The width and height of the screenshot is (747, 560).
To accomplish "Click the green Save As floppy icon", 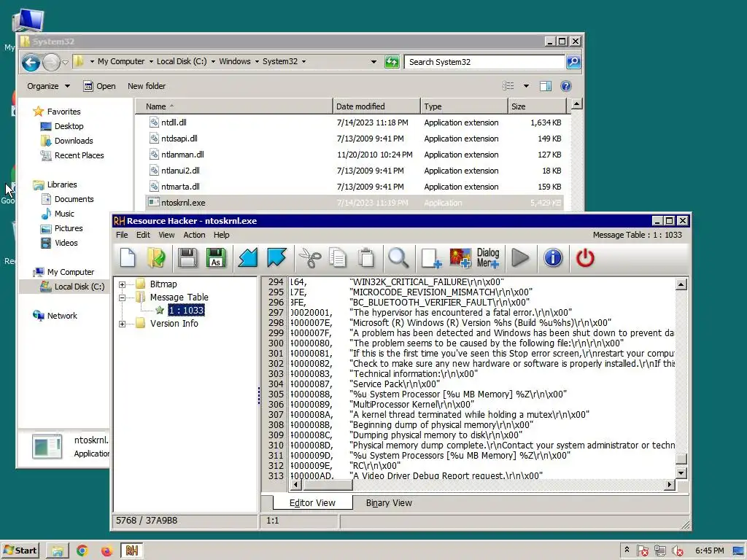I will coord(216,258).
